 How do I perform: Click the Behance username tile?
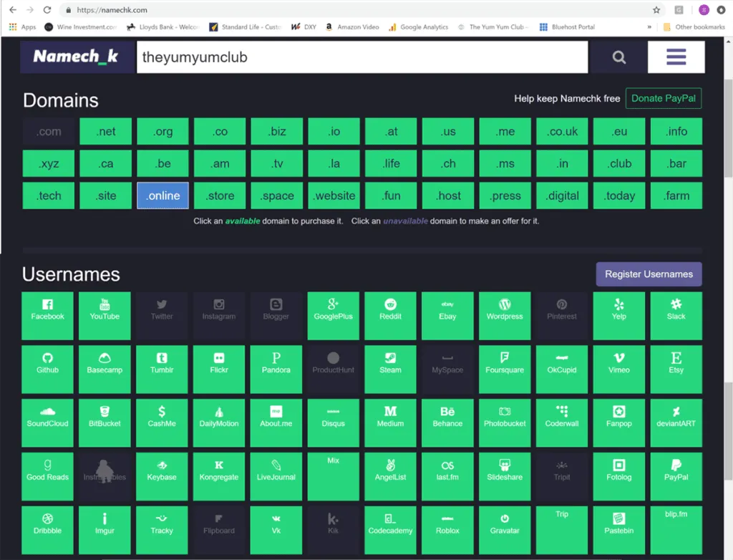(x=447, y=423)
